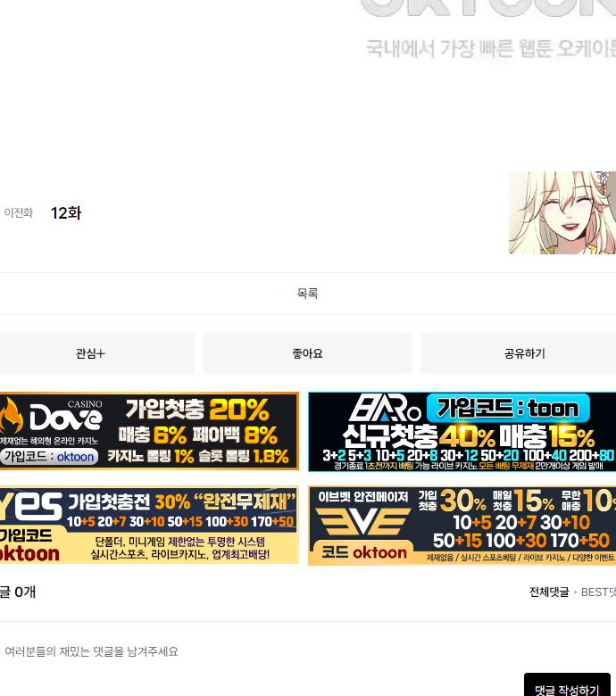This screenshot has height=696, width=616.
Task: Submit comment with 댓글 작성하기 button
Action: [567, 689]
